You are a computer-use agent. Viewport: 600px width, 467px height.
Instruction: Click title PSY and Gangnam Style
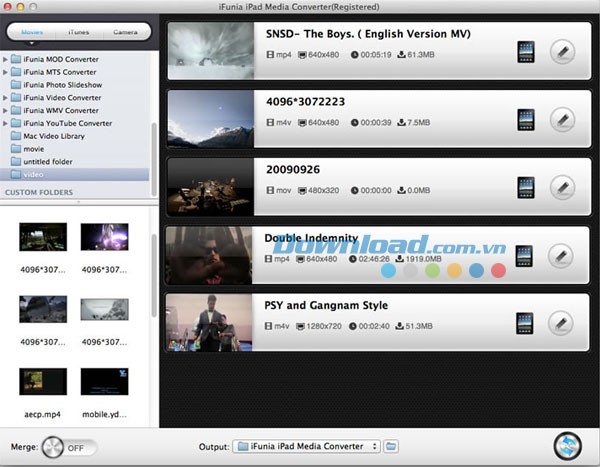coord(326,305)
